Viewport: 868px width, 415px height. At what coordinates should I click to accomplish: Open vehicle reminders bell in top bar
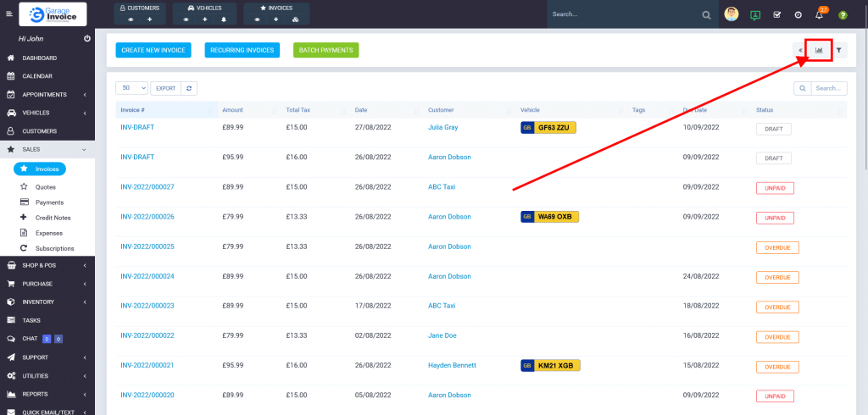(223, 19)
